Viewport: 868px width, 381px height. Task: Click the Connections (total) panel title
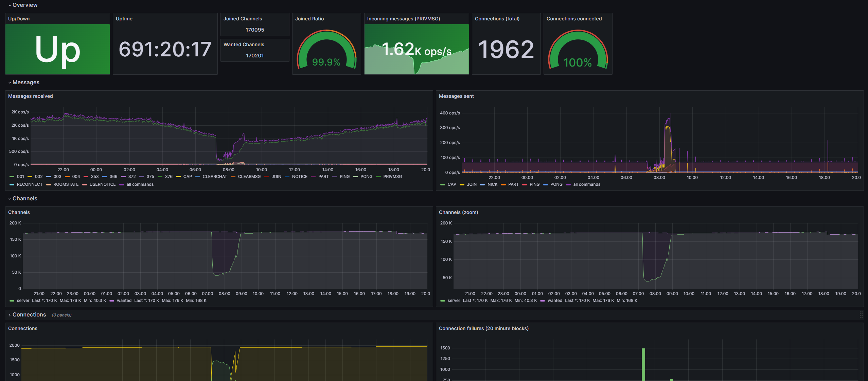tap(497, 19)
